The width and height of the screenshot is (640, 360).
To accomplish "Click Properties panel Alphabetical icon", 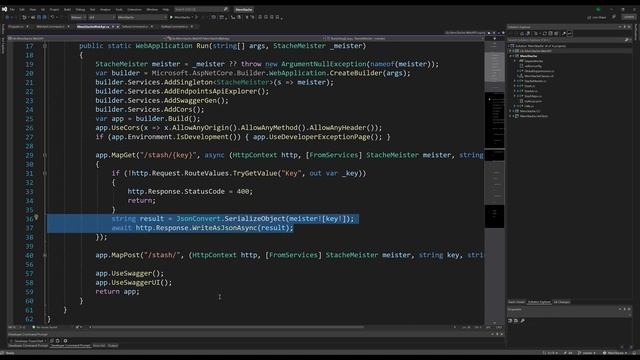I will (x=516, y=321).
